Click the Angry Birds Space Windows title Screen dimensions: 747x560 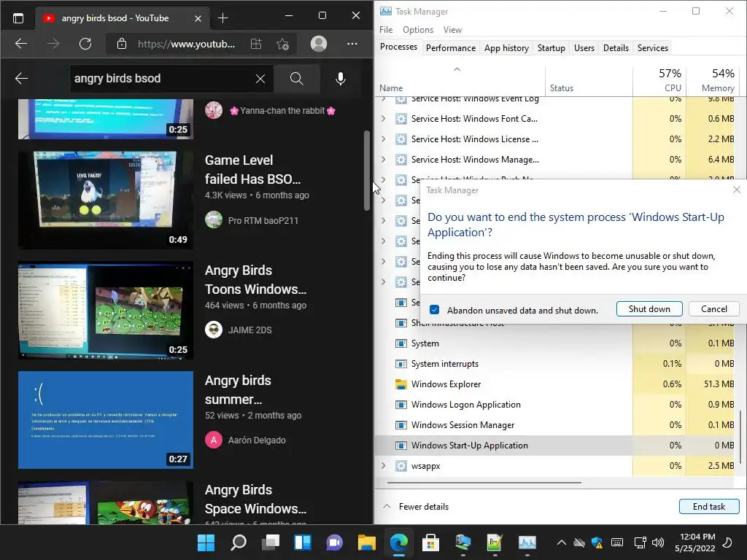pyautogui.click(x=255, y=499)
